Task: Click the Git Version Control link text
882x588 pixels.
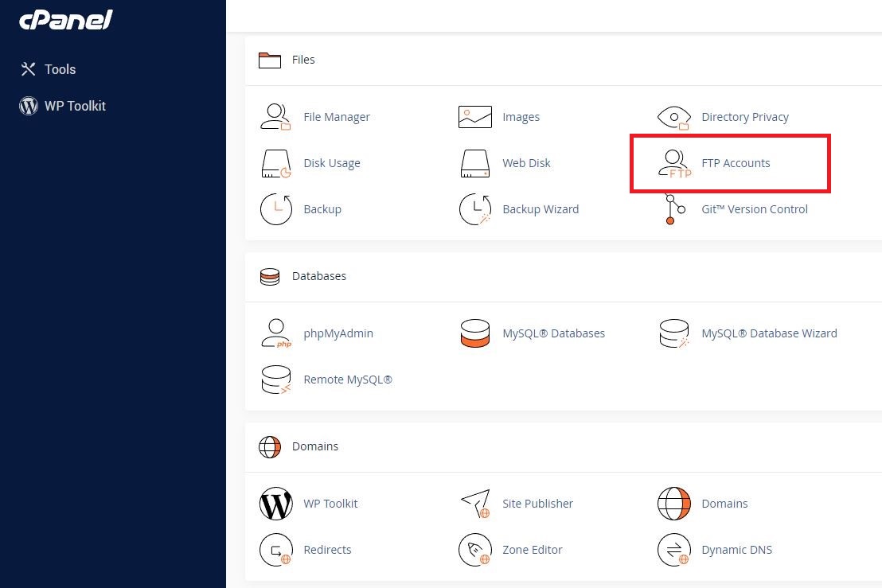Action: tap(755, 209)
